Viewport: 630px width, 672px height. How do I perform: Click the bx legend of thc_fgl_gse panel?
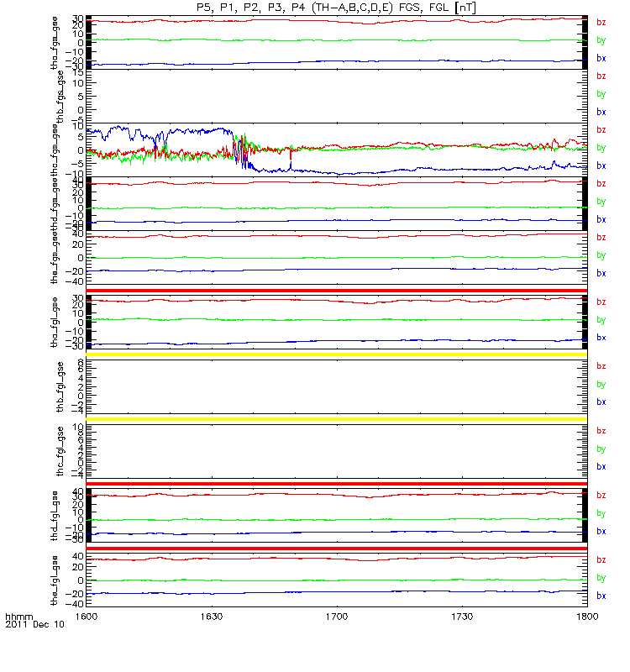(601, 467)
